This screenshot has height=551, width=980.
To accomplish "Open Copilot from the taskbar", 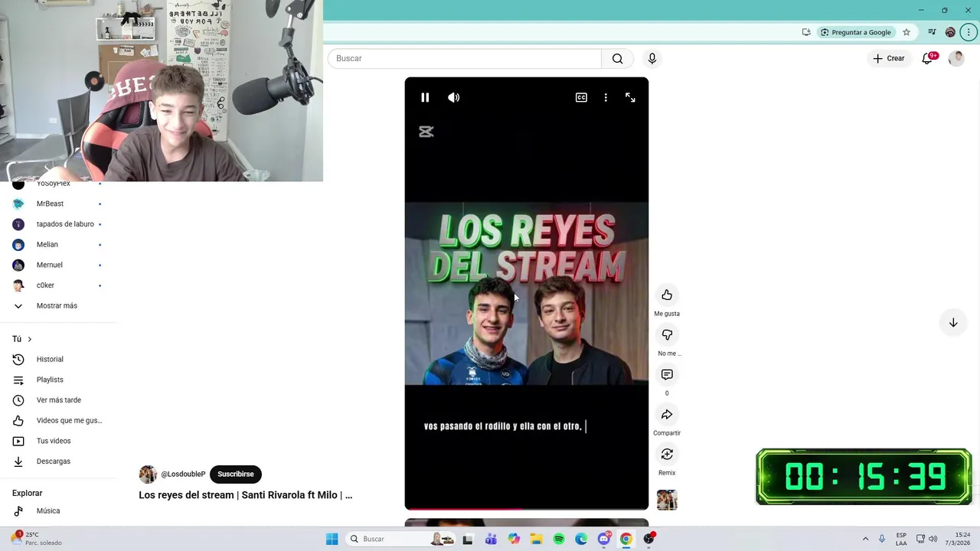I will click(514, 539).
